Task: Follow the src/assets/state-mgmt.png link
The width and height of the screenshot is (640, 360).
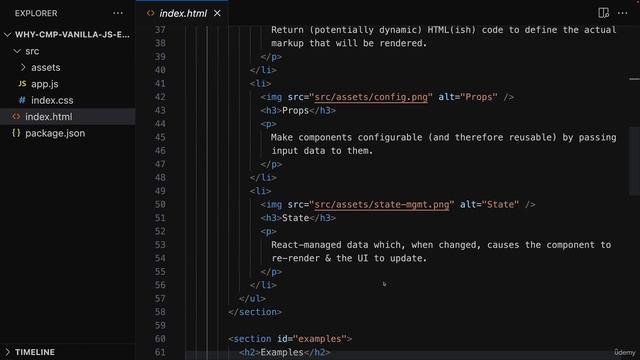Action: pyautogui.click(x=382, y=204)
